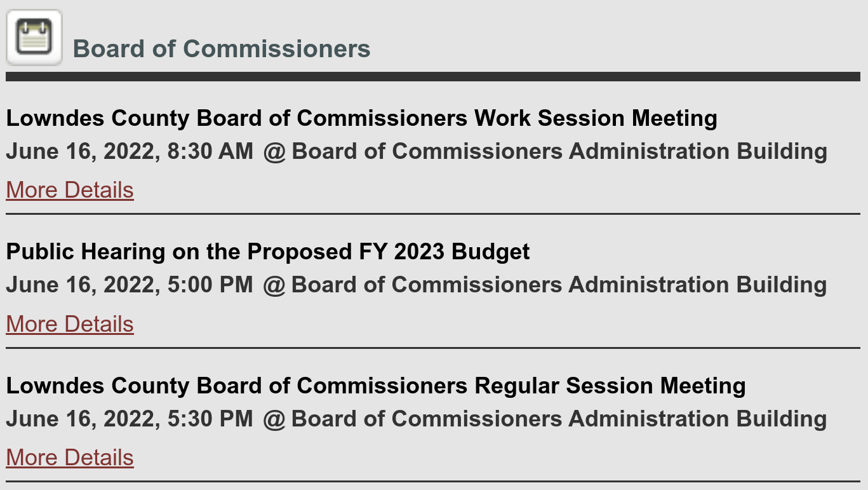Click the Regular Session Meeting title
The image size is (868, 490).
[x=375, y=386]
